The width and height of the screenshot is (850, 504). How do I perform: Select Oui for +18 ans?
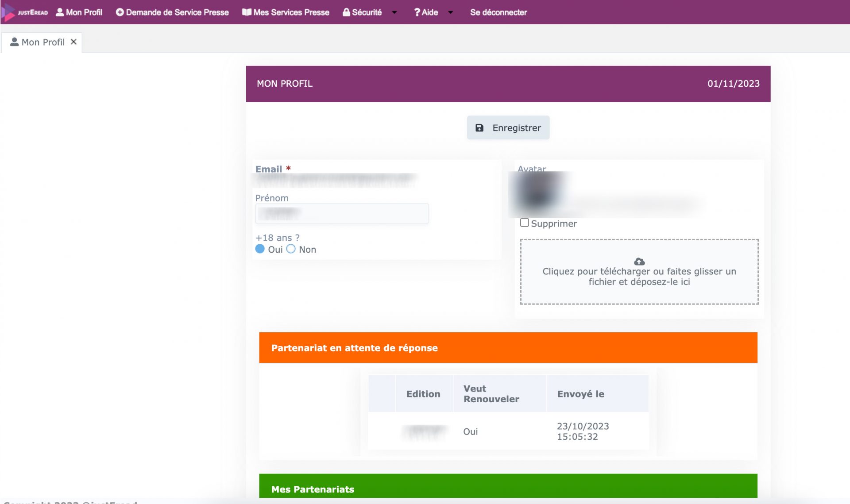pyautogui.click(x=260, y=249)
